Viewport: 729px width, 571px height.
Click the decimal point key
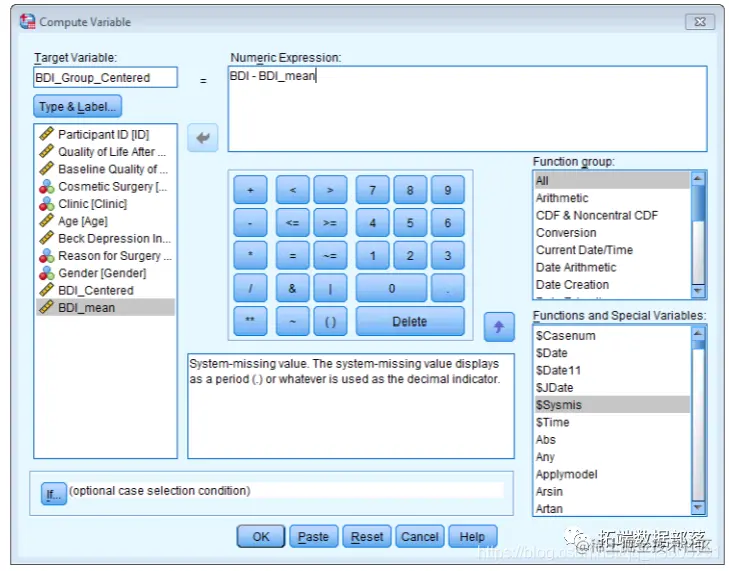pyautogui.click(x=447, y=288)
